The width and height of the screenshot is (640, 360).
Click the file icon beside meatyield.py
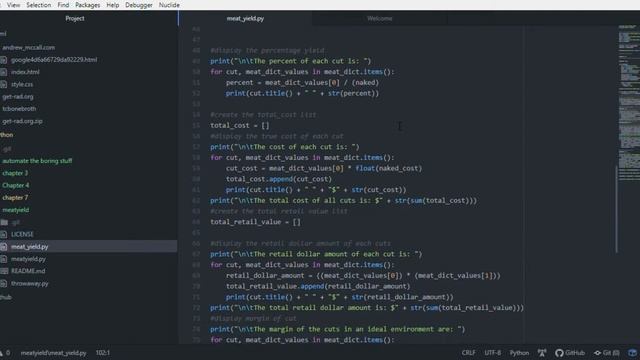[4, 259]
